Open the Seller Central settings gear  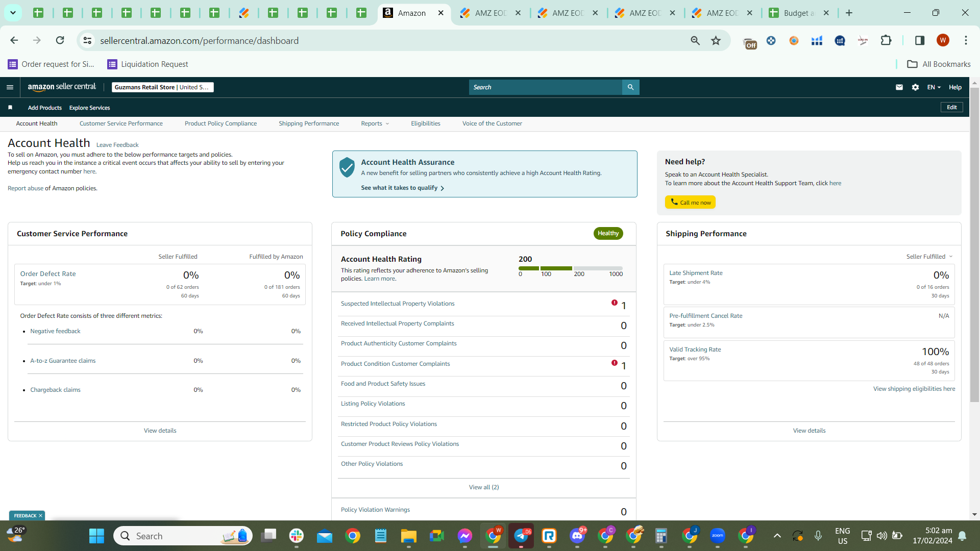tap(915, 87)
